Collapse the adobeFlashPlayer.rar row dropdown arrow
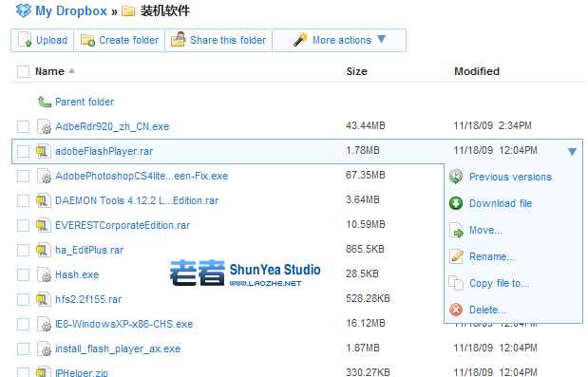The image size is (588, 377). pyautogui.click(x=572, y=151)
